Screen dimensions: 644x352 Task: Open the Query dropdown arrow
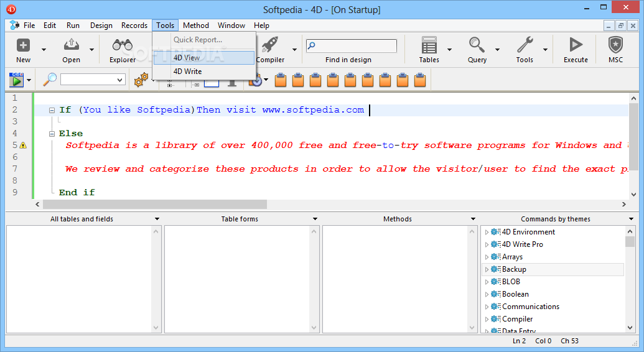pyautogui.click(x=497, y=50)
